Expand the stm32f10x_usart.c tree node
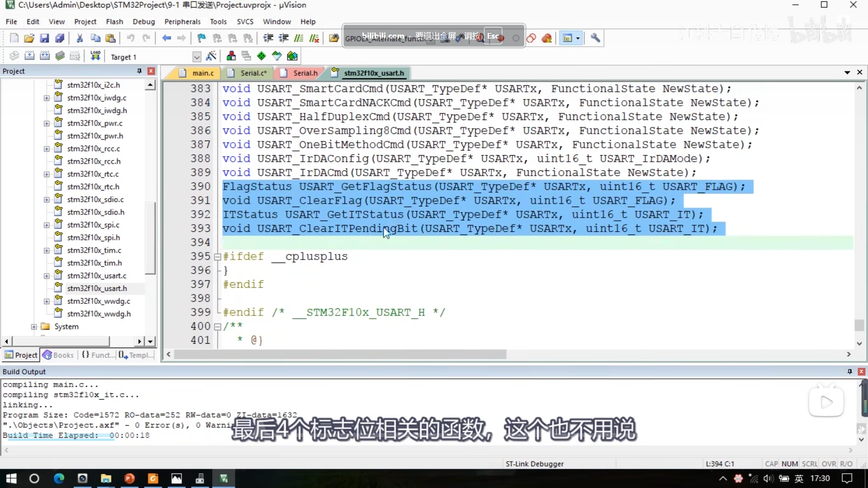The image size is (868, 488). [46, 276]
